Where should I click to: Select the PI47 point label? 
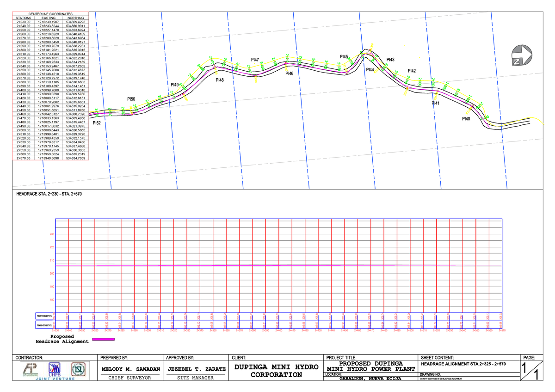tap(255, 60)
